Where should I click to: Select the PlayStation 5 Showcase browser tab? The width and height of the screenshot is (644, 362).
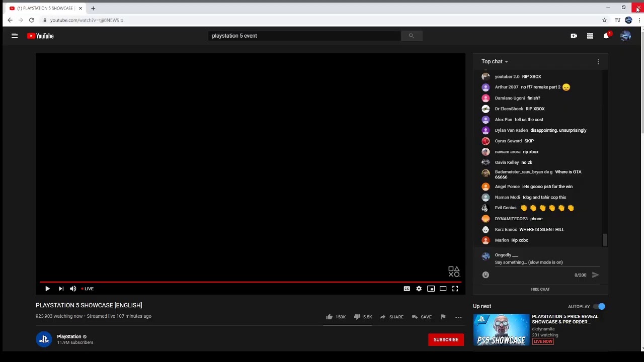click(44, 8)
